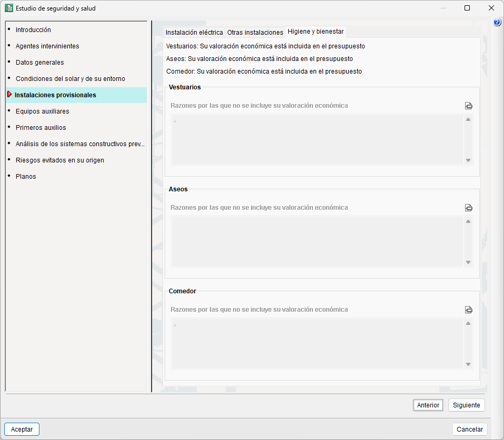The image size is (504, 440).
Task: Open the Planos section
Action: point(26,177)
